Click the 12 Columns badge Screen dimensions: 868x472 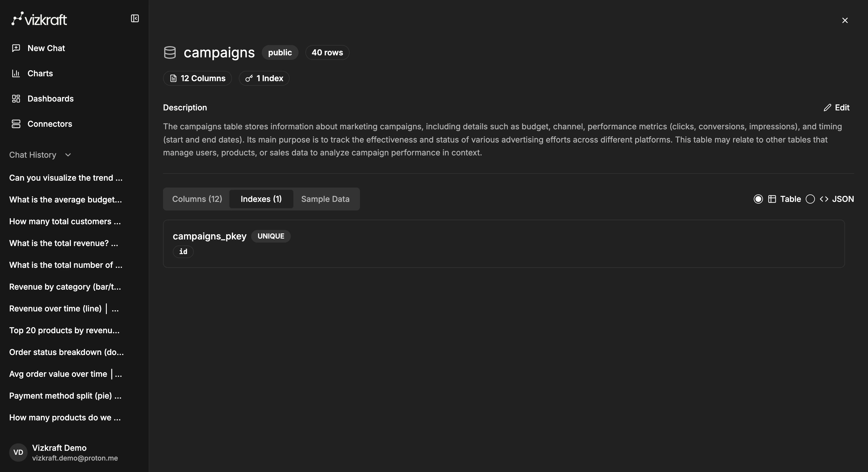[197, 78]
